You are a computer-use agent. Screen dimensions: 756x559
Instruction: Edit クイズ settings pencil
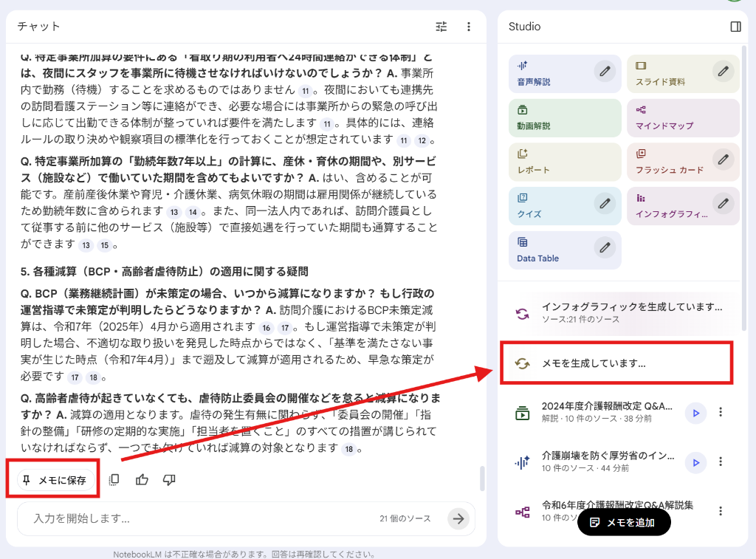(605, 204)
